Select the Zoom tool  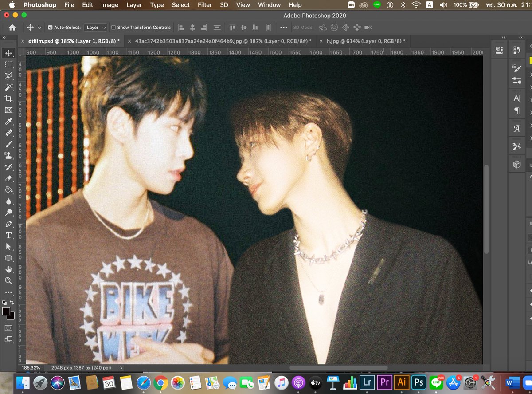tap(8, 281)
